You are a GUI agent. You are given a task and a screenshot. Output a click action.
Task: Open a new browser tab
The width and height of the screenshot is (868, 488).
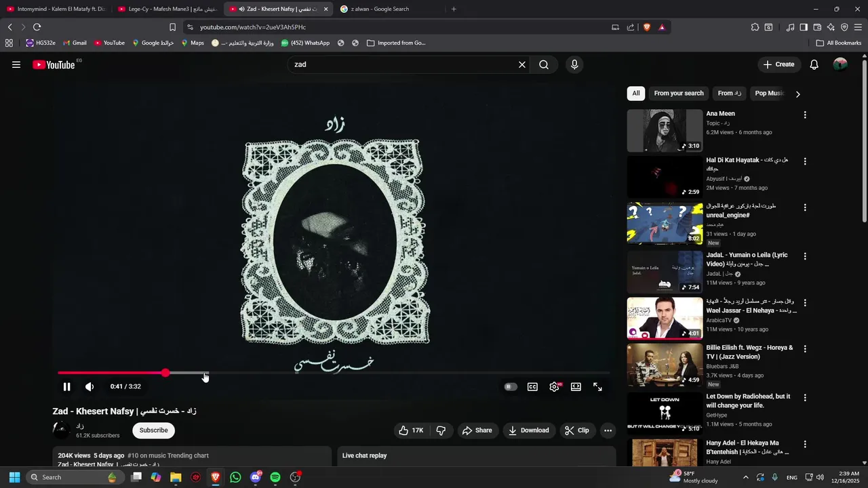454,9
